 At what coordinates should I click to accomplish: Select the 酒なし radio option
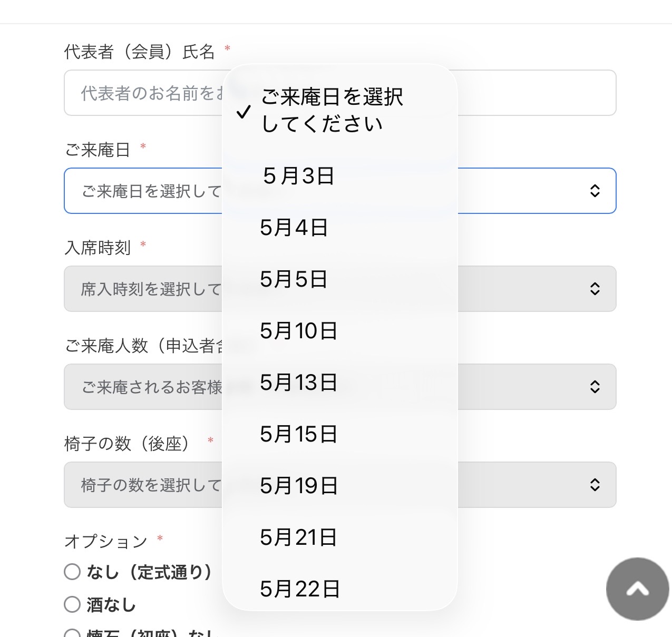[72, 604]
